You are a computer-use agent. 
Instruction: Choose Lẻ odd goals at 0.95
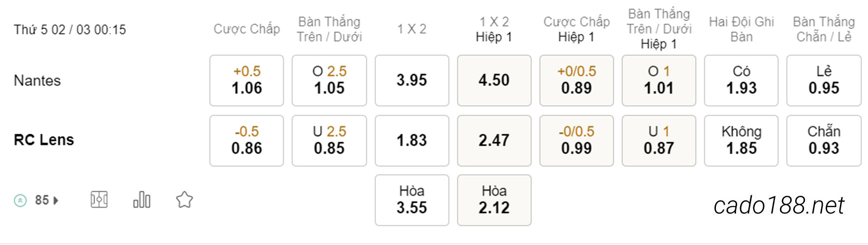(x=824, y=80)
